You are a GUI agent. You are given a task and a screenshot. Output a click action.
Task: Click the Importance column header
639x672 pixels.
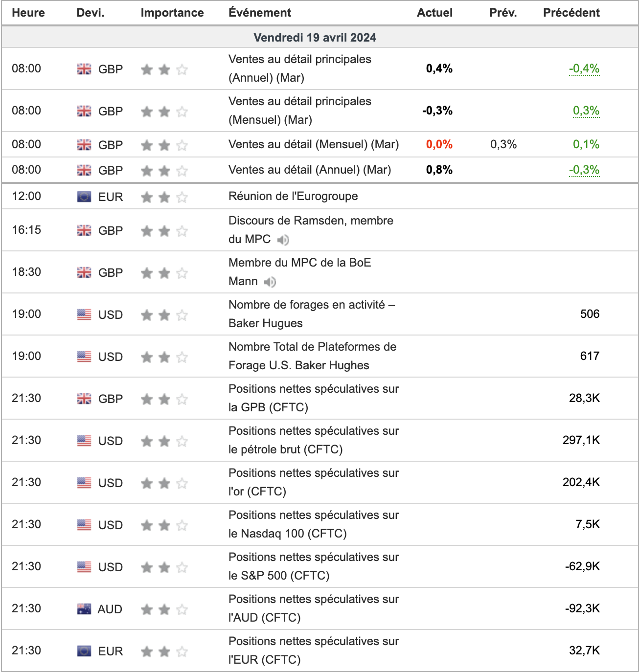172,13
